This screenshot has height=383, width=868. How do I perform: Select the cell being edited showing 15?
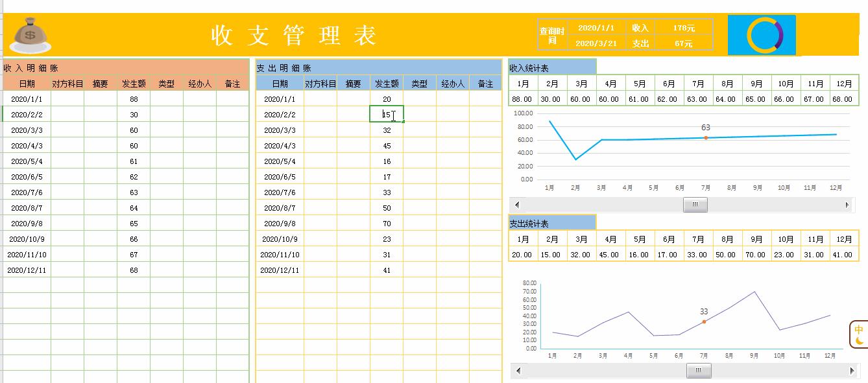click(x=387, y=113)
